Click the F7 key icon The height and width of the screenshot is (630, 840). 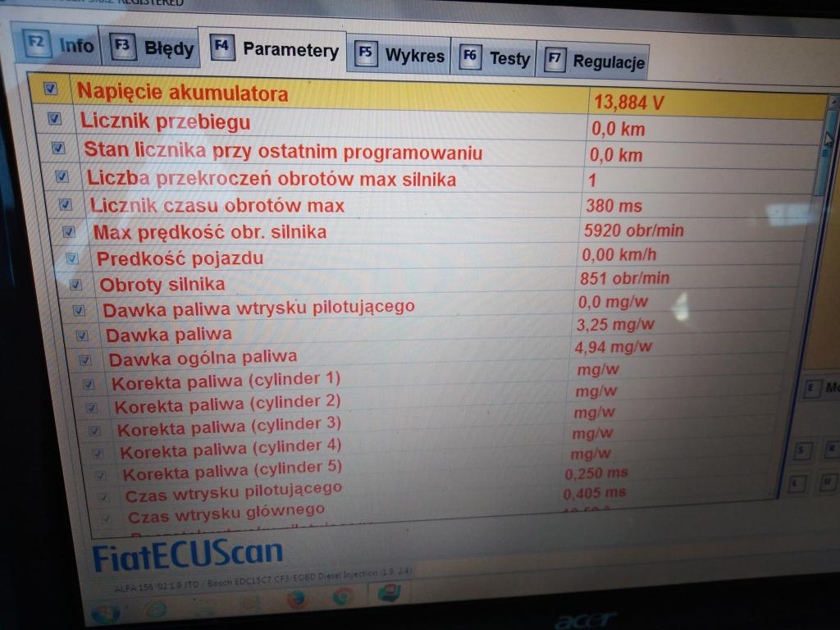555,59
